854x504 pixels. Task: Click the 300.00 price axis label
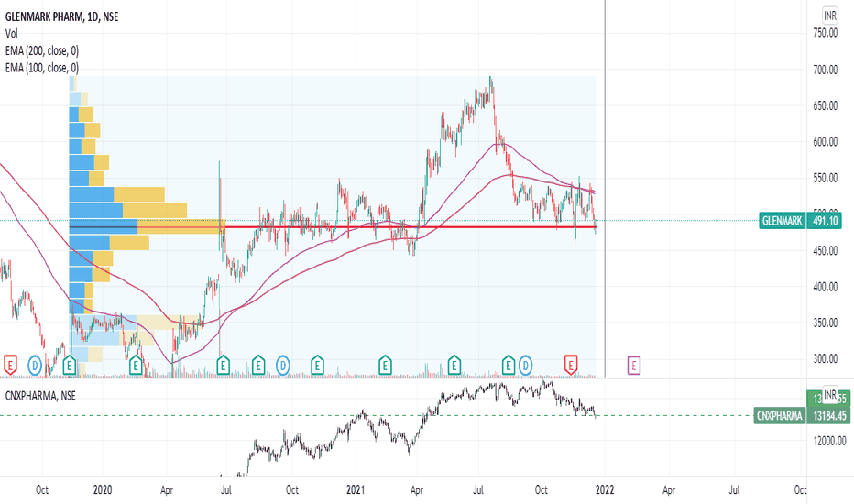pos(825,358)
